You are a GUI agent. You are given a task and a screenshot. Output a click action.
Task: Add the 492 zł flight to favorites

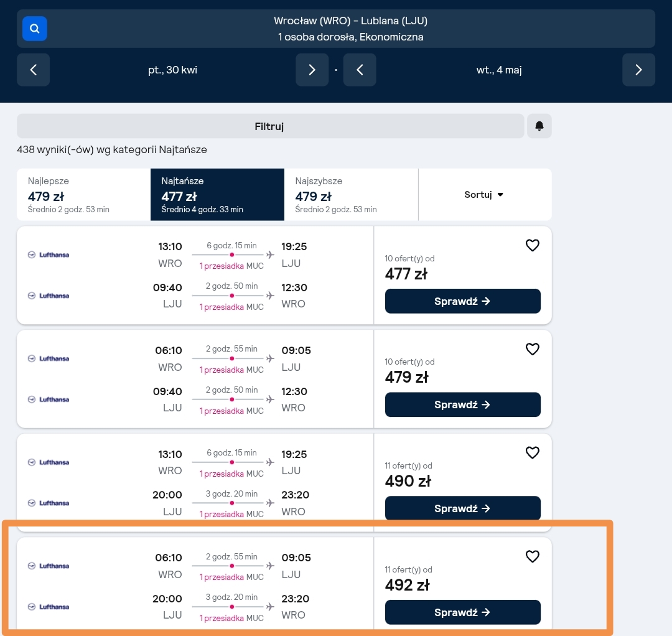[x=532, y=557]
